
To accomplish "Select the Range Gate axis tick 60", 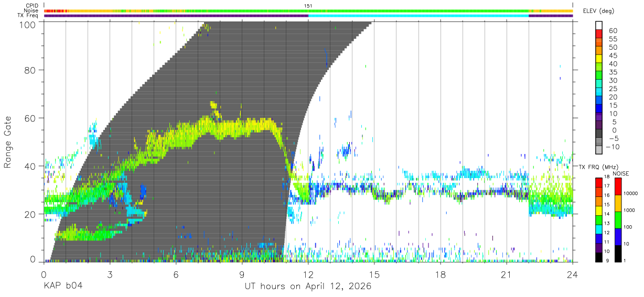I will click(x=31, y=118).
